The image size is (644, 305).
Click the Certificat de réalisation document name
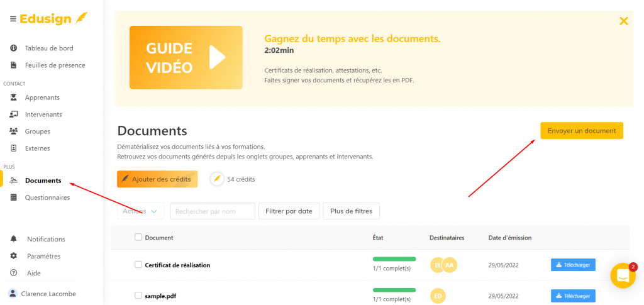[x=177, y=265]
